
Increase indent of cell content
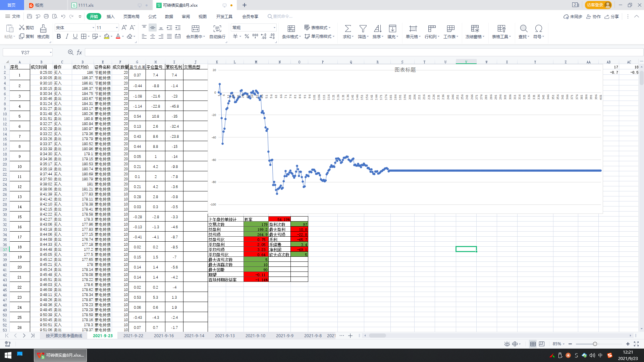[x=178, y=27]
